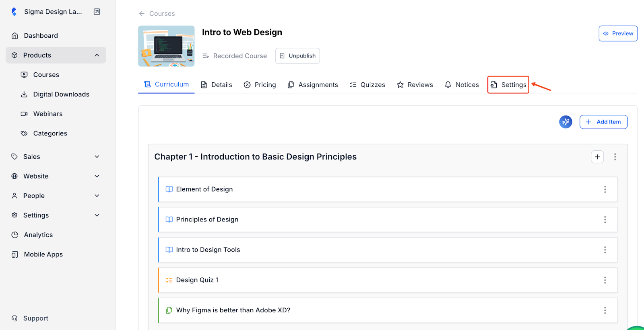Switch to the Notices tab
The image size is (644, 330).
(x=462, y=85)
